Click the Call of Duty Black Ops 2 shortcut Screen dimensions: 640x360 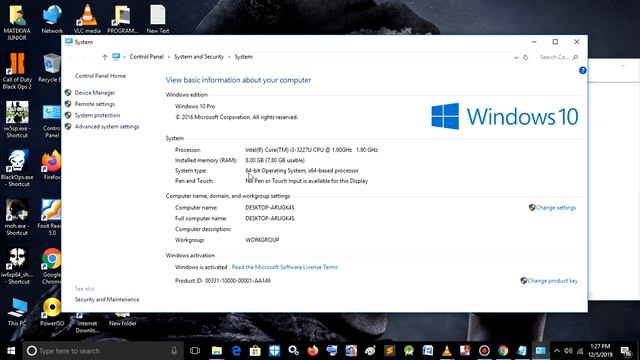pyautogui.click(x=17, y=71)
